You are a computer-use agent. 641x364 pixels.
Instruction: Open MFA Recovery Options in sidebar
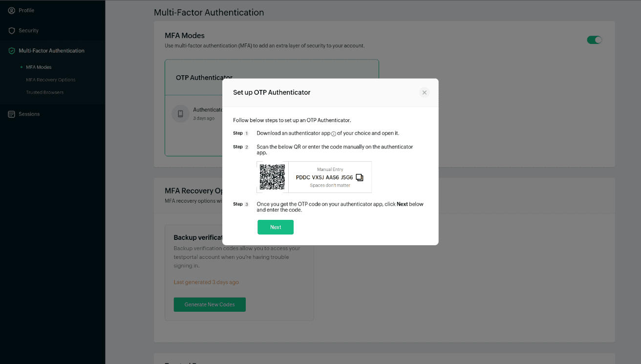51,80
